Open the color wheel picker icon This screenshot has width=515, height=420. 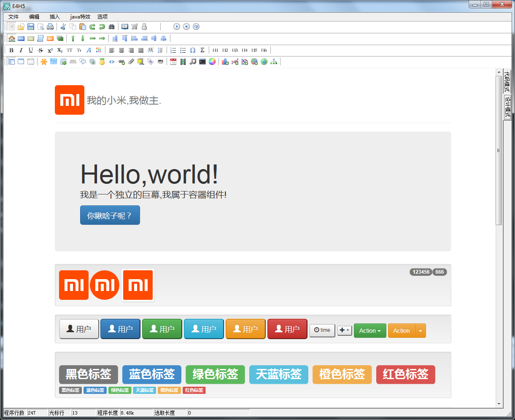[x=212, y=62]
